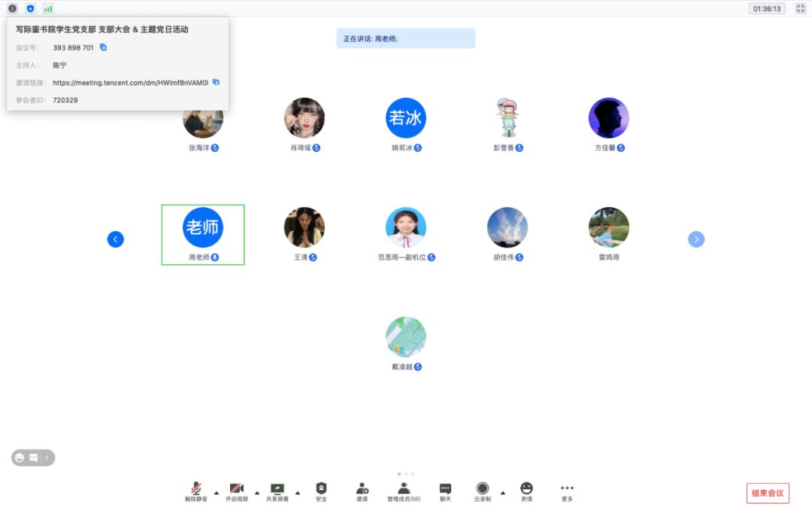Select 周老师 participant tile
Screen dimensions: 812x508
[x=203, y=234]
